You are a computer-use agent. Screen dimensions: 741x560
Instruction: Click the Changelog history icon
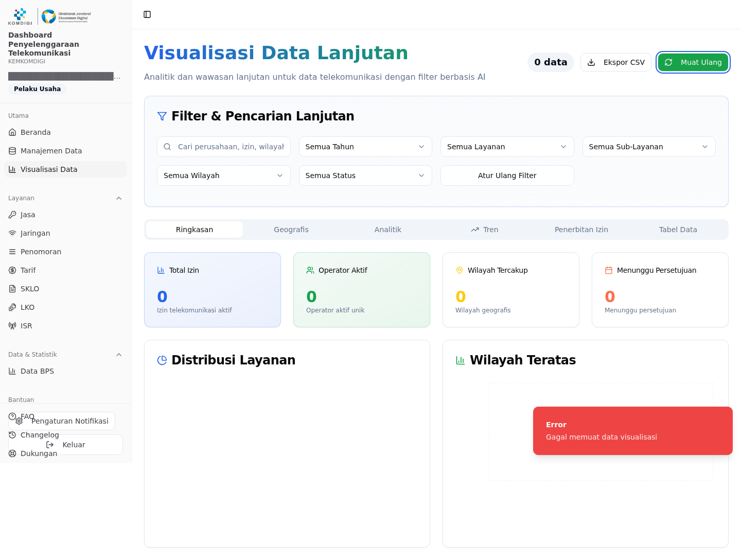point(12,435)
